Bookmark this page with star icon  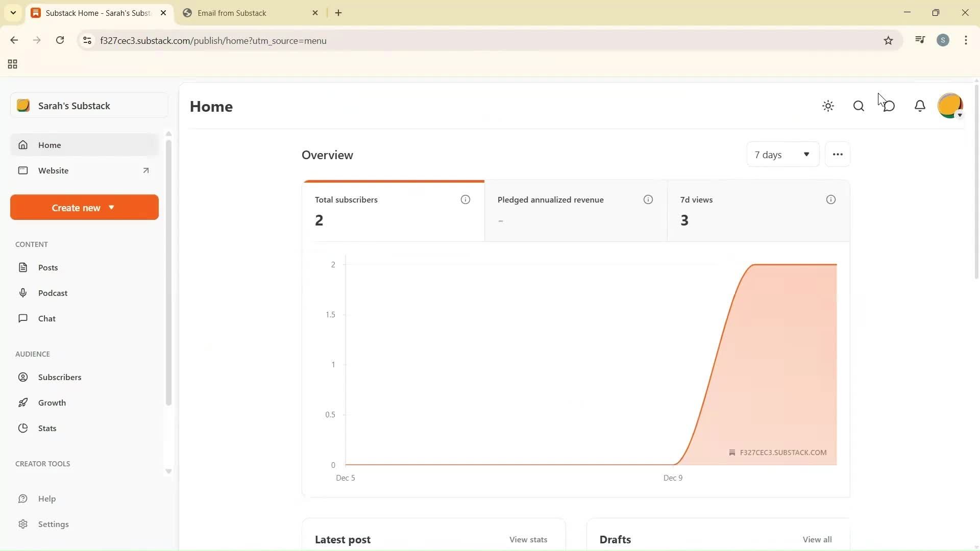(x=888, y=41)
